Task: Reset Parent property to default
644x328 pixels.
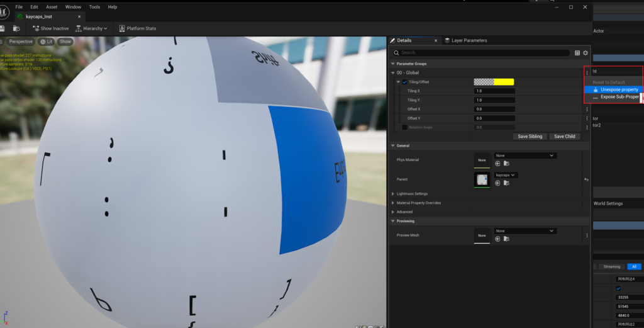Action: pos(586,179)
